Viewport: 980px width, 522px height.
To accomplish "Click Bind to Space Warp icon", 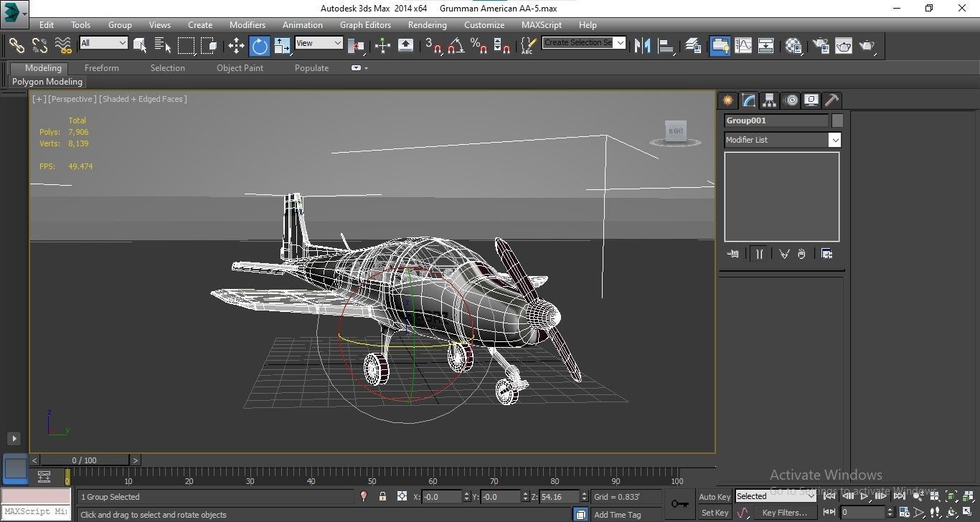I will pos(63,46).
